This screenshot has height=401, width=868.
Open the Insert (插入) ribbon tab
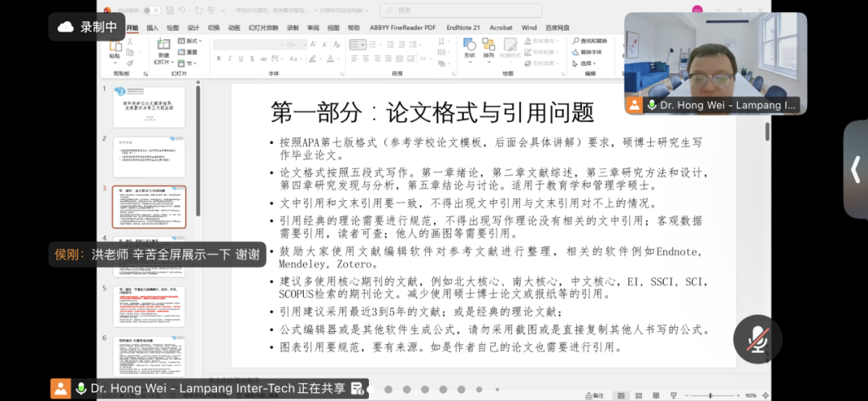coord(152,27)
